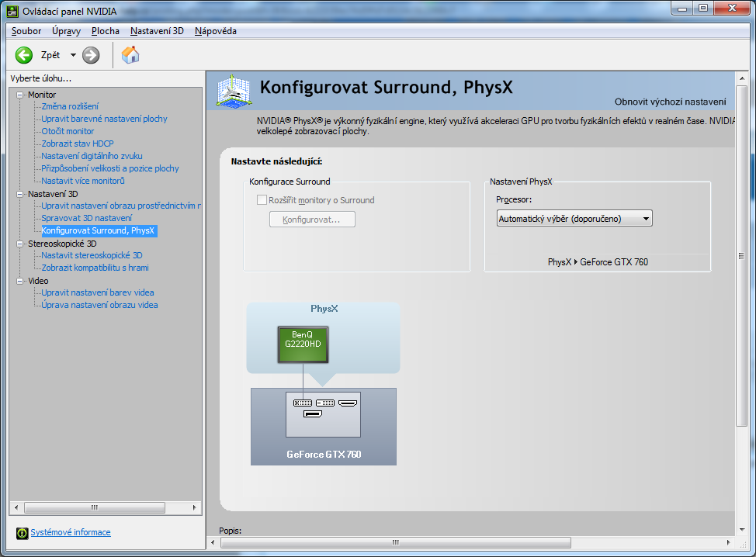
Task: Click the Systémové informace icon
Action: tap(23, 533)
